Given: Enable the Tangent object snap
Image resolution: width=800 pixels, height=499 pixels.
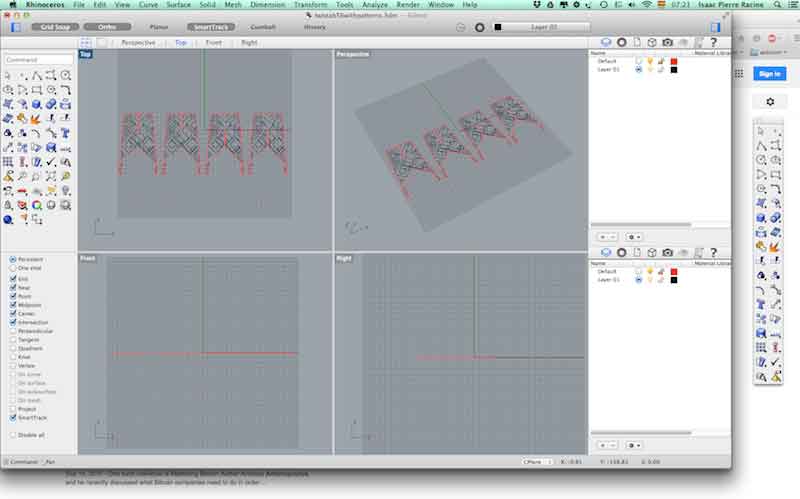Looking at the screenshot, I should point(13,339).
